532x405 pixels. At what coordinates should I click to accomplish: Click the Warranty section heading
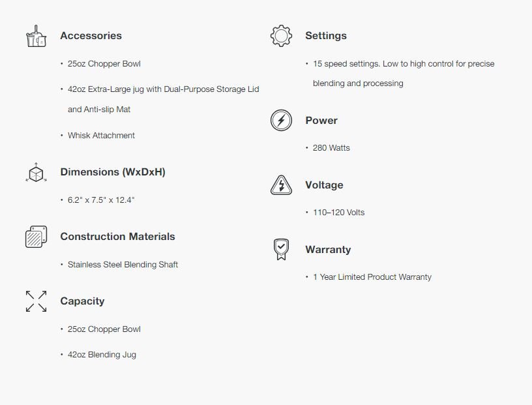point(327,250)
